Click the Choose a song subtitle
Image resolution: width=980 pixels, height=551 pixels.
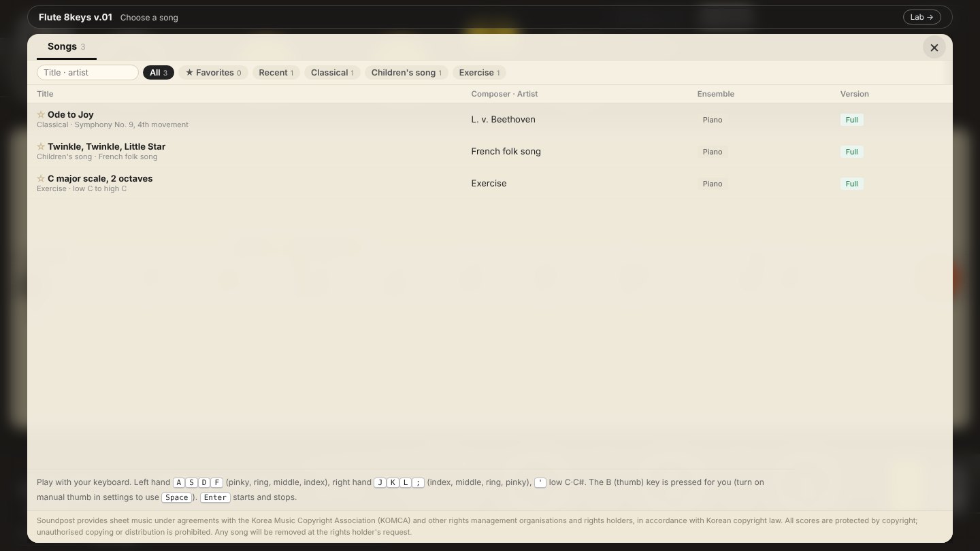(x=149, y=18)
